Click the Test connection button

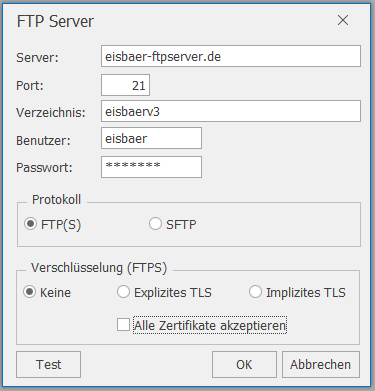[48, 364]
